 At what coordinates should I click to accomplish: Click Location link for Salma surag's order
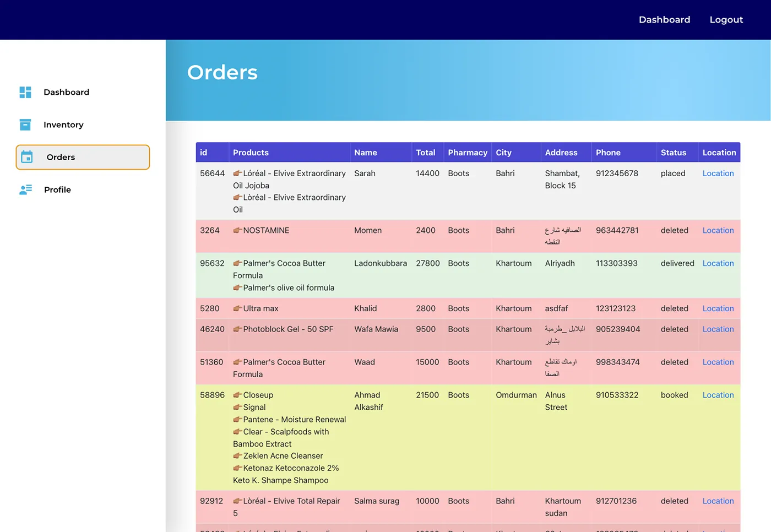718,501
